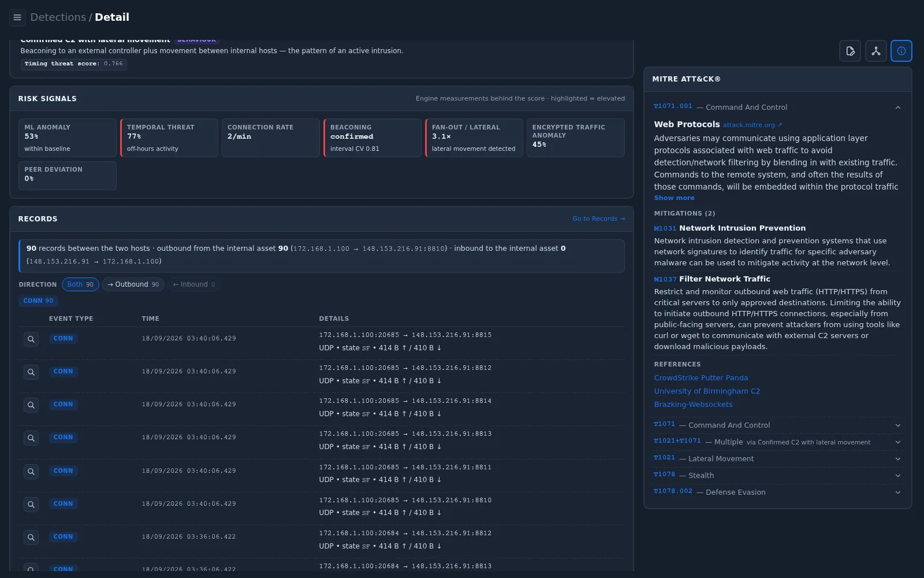This screenshot has height=578, width=924.
Task: Toggle the info panel icon button
Action: [x=901, y=51]
